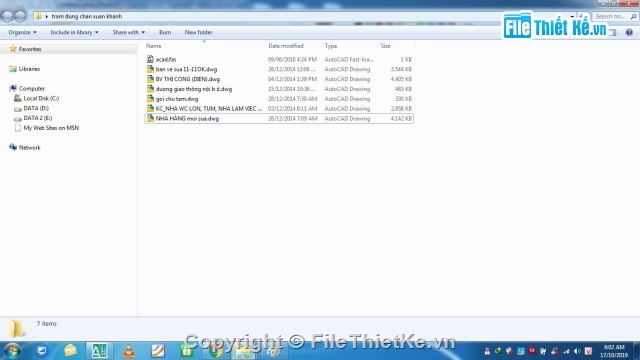Click the Burn toolbar button
This screenshot has height=360, width=640.
click(165, 32)
